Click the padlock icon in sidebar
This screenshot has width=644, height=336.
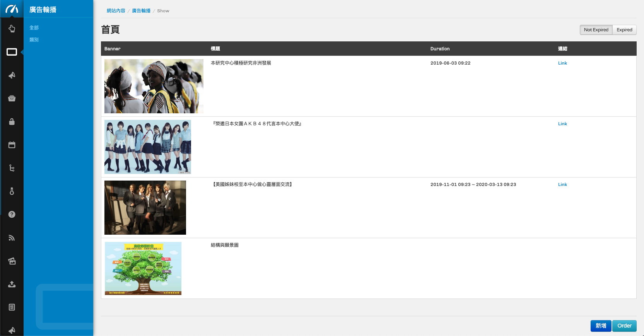[x=12, y=121]
